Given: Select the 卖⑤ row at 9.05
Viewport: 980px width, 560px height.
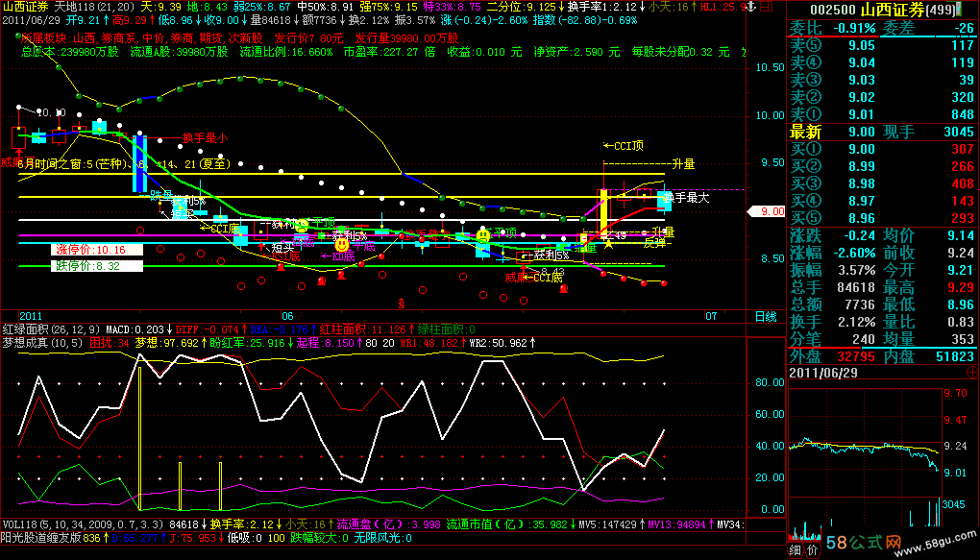Looking at the screenshot, I should pyautogui.click(x=882, y=45).
